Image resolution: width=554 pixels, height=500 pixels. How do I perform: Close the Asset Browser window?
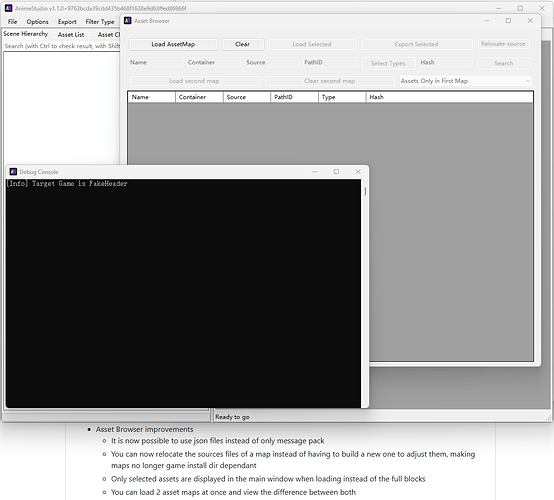tap(530, 21)
